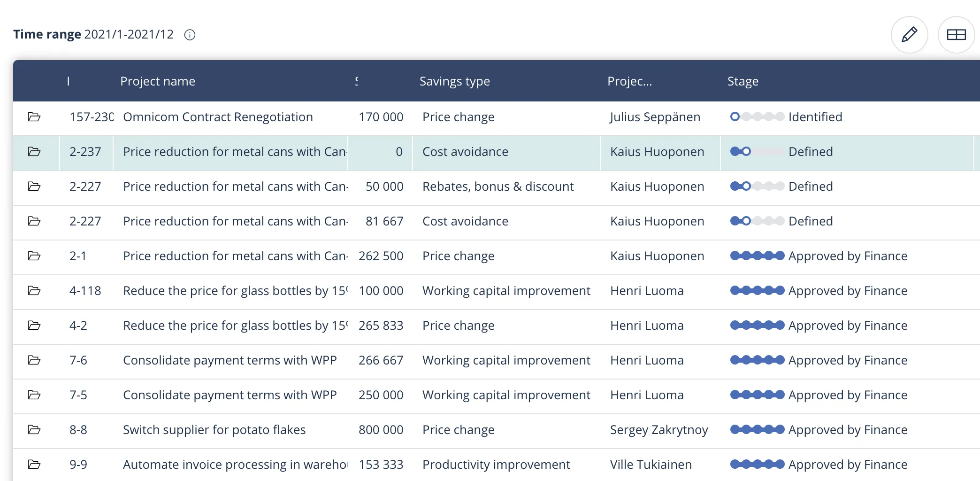Open Switch supplier for potato flakes project
Screen dimensions: 980x481
point(214,430)
